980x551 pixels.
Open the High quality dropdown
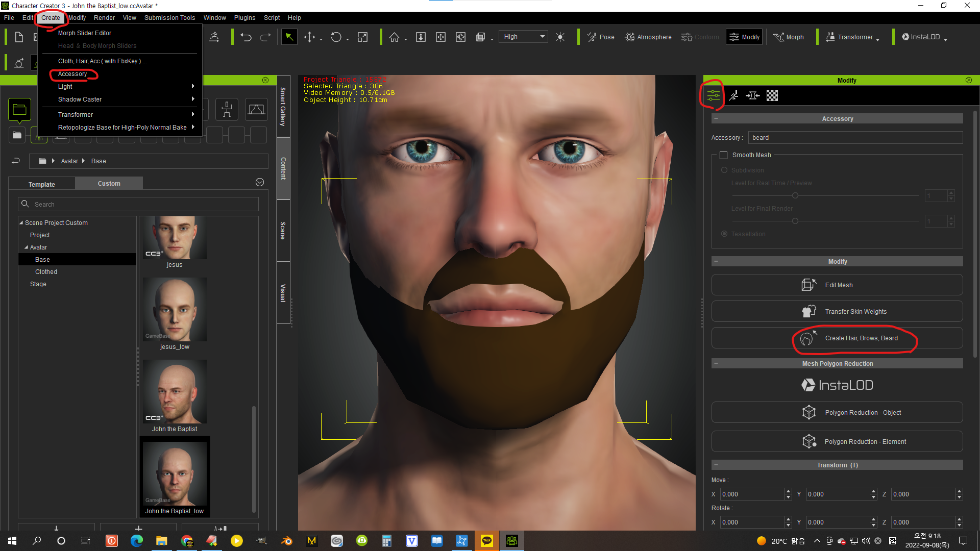523,37
